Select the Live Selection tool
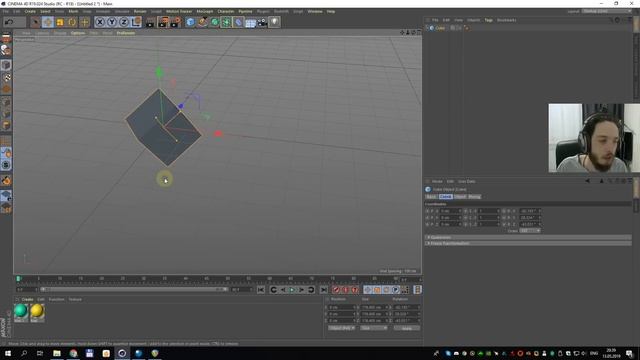640x360 pixels. click(x=36, y=22)
